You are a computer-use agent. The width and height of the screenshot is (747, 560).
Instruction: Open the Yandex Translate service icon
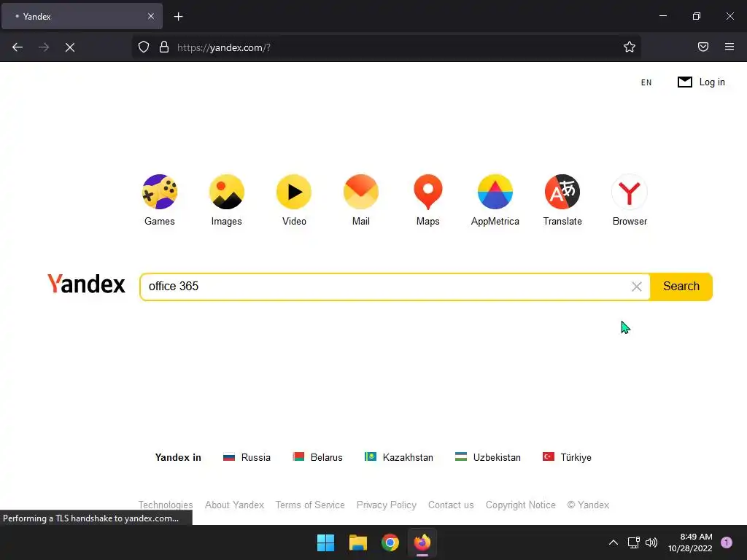(x=562, y=192)
